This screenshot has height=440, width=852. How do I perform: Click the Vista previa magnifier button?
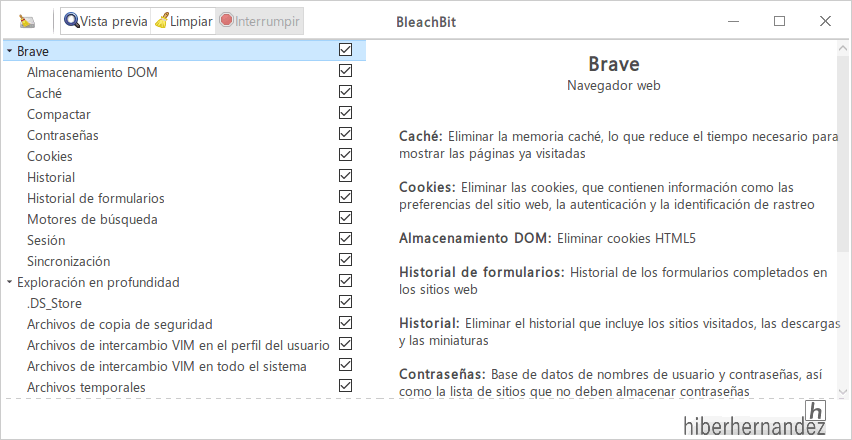(105, 21)
